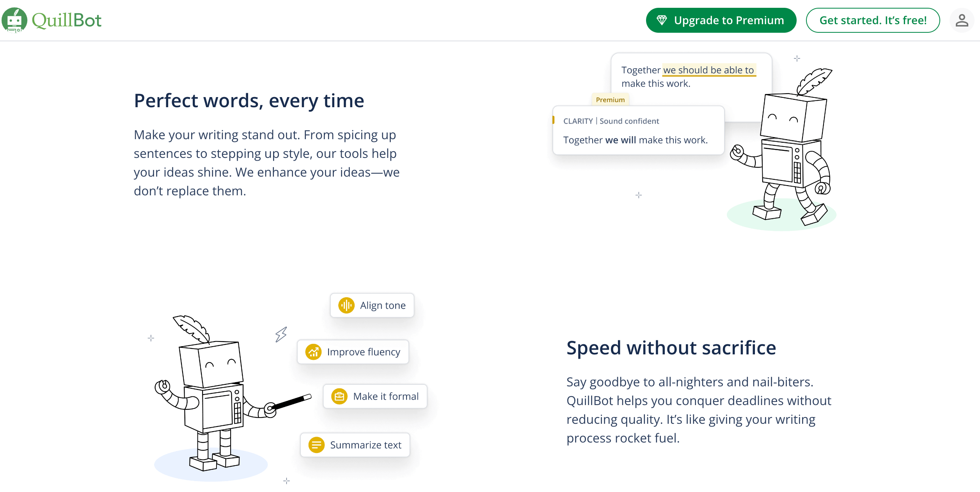Select the Improve fluency chip

(353, 352)
